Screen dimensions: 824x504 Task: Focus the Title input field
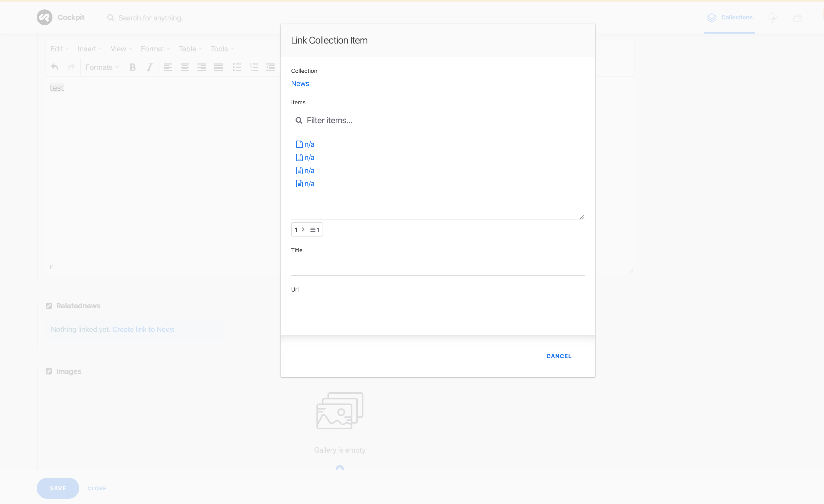[437, 267]
